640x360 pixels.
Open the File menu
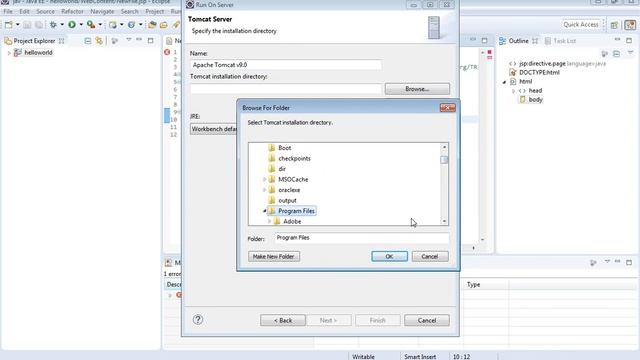click(8, 11)
